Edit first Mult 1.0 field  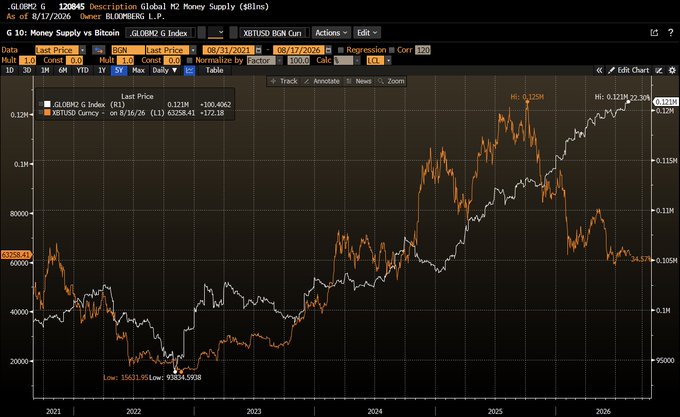coord(28,60)
